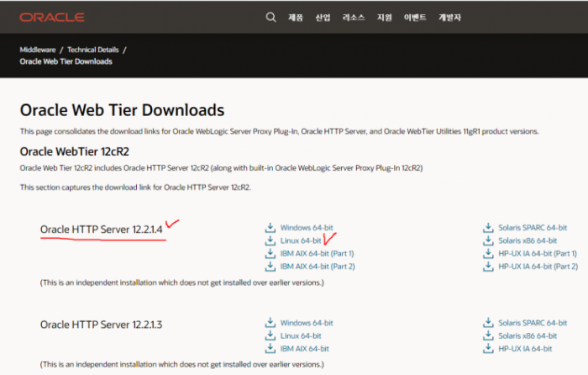Download 12.2.1.3 IBM AIX 64-bit link

pyautogui.click(x=304, y=349)
